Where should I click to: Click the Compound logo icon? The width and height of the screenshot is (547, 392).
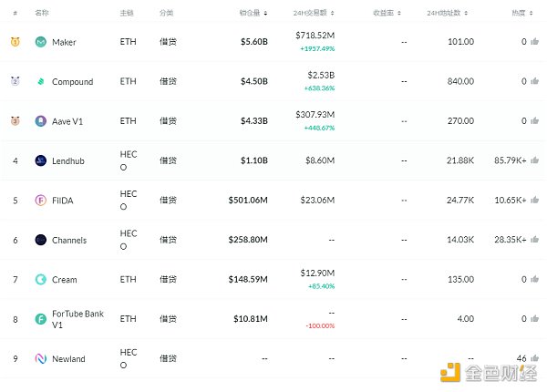41,82
